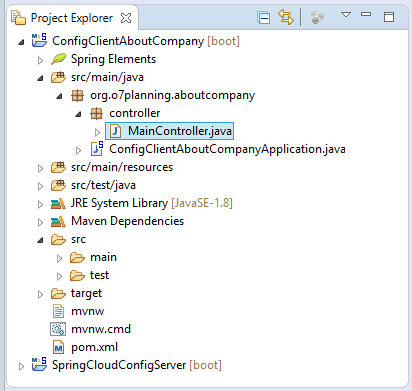Screen dimensions: 412x391
Task: Click the Collapse All toolbar icon
Action: [264, 18]
